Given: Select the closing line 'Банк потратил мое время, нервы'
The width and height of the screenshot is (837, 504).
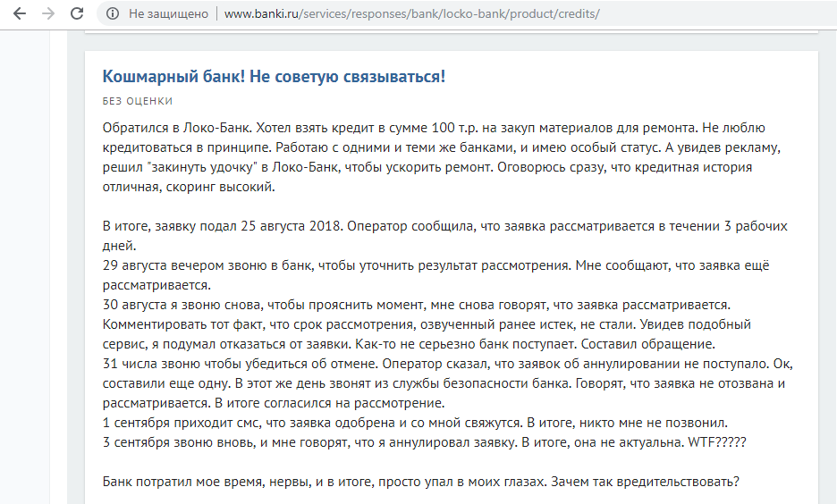Looking at the screenshot, I should (420, 482).
